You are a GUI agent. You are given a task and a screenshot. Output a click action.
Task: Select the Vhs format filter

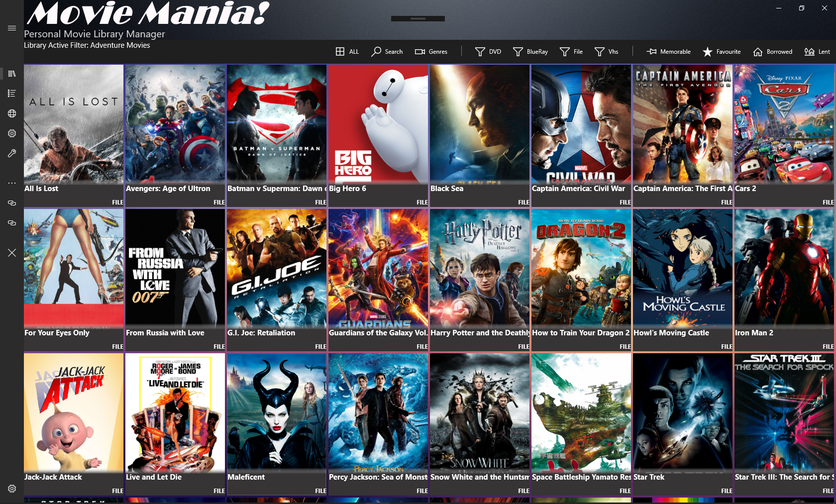click(x=606, y=52)
